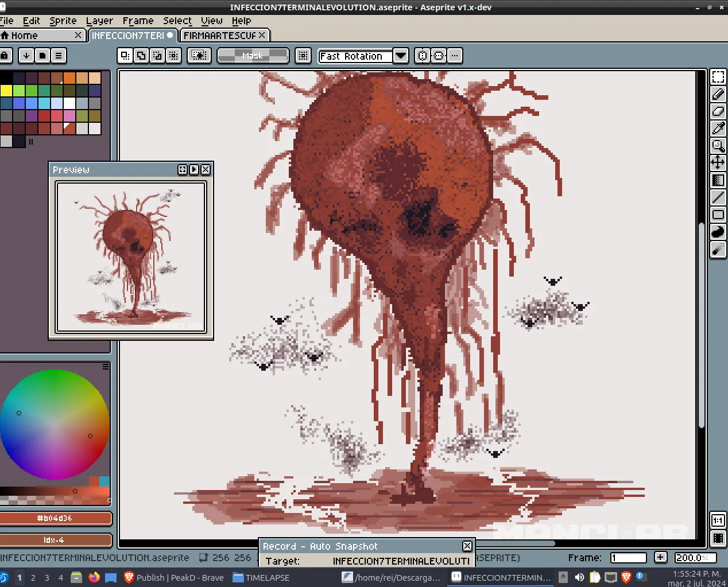The image size is (728, 587).
Task: Open the palette options menu icon
Action: pyautogui.click(x=59, y=56)
